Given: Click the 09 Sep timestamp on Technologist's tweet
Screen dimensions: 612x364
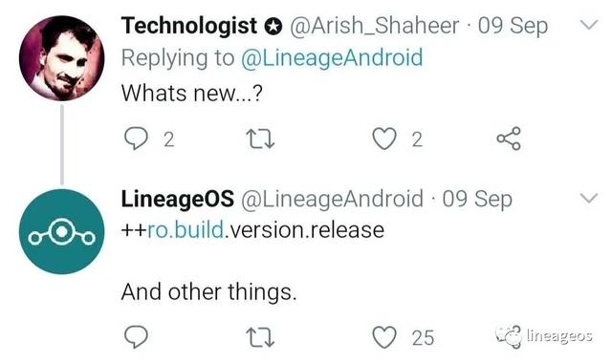Looking at the screenshot, I should point(513,26).
